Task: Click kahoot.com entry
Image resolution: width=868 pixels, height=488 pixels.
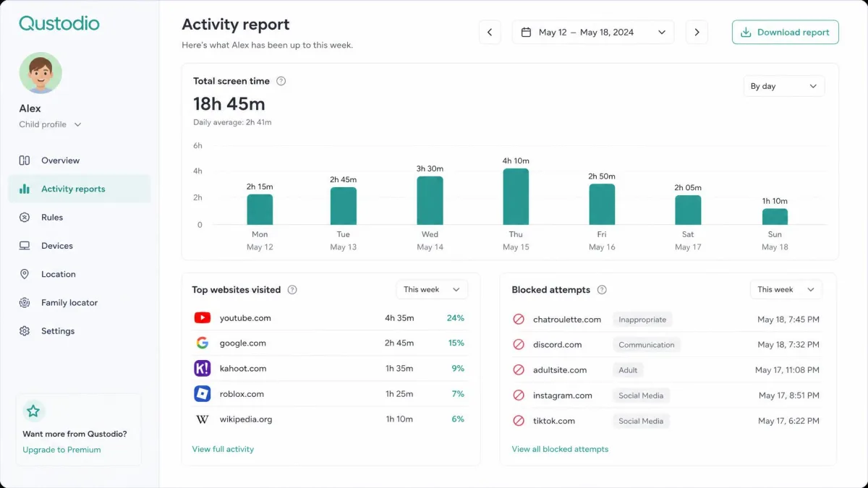Action: 243,369
